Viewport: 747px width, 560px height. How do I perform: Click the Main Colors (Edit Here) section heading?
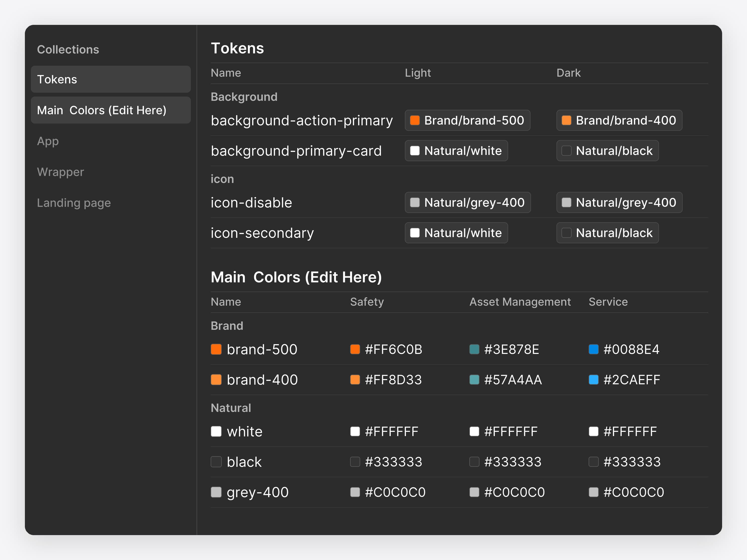[296, 277]
